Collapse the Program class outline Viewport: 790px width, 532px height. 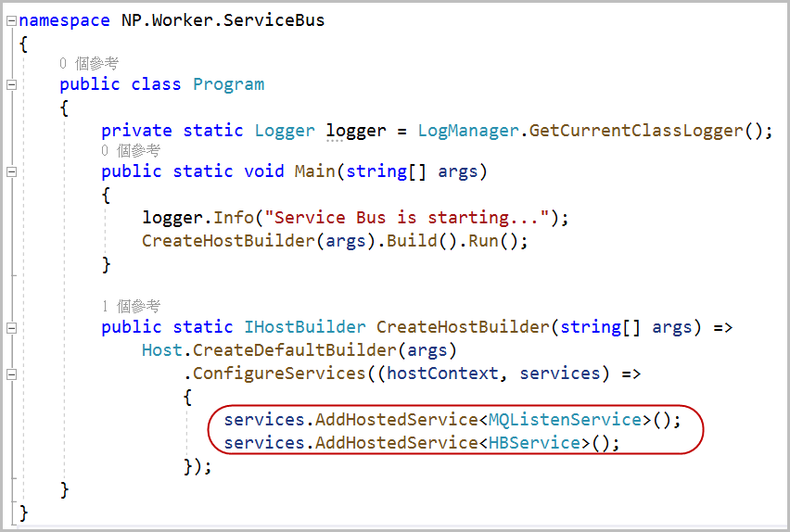coord(11,84)
